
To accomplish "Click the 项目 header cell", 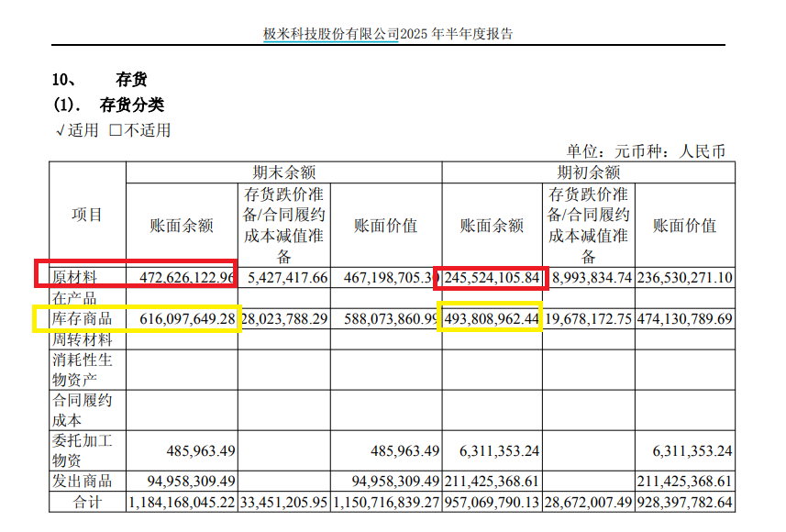I will pyautogui.click(x=87, y=215).
